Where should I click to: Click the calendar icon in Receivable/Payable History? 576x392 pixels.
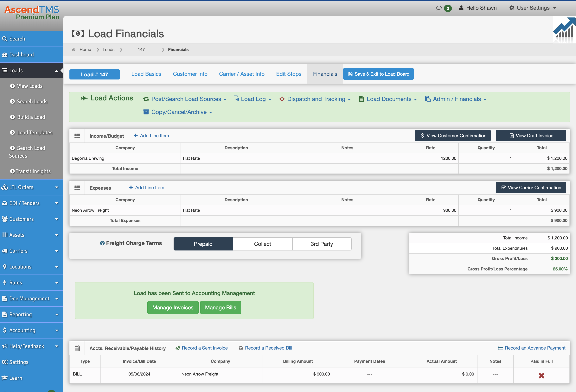tap(77, 348)
